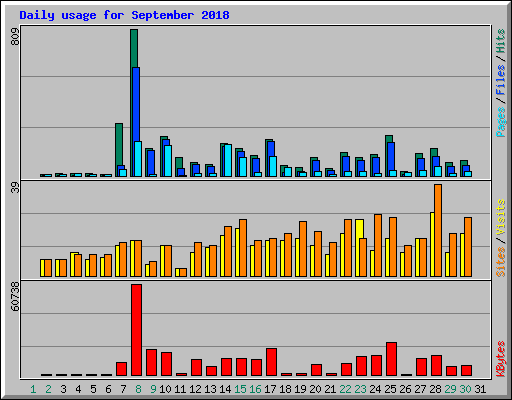The width and height of the screenshot is (512, 400).
Task: Click day label 14 on the axis
Action: click(x=225, y=389)
